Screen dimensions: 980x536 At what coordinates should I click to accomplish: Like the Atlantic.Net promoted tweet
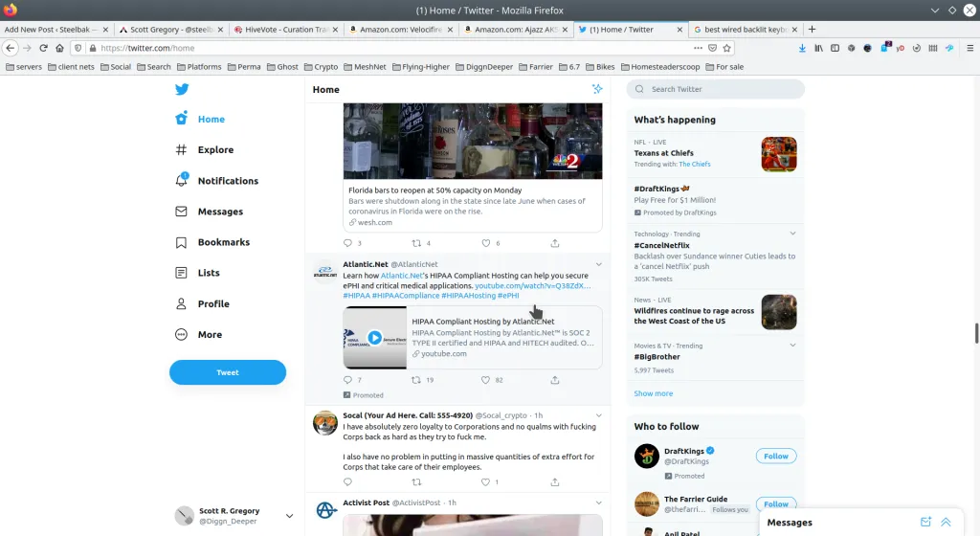pos(485,380)
